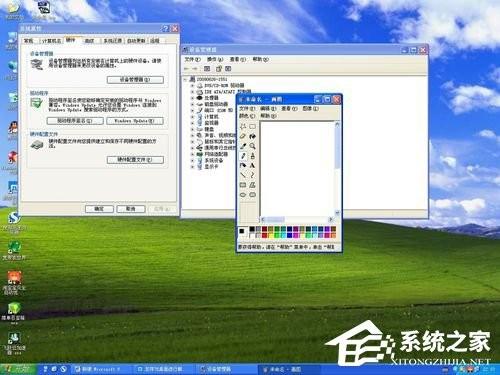Expand the disk drives node

tap(192, 104)
